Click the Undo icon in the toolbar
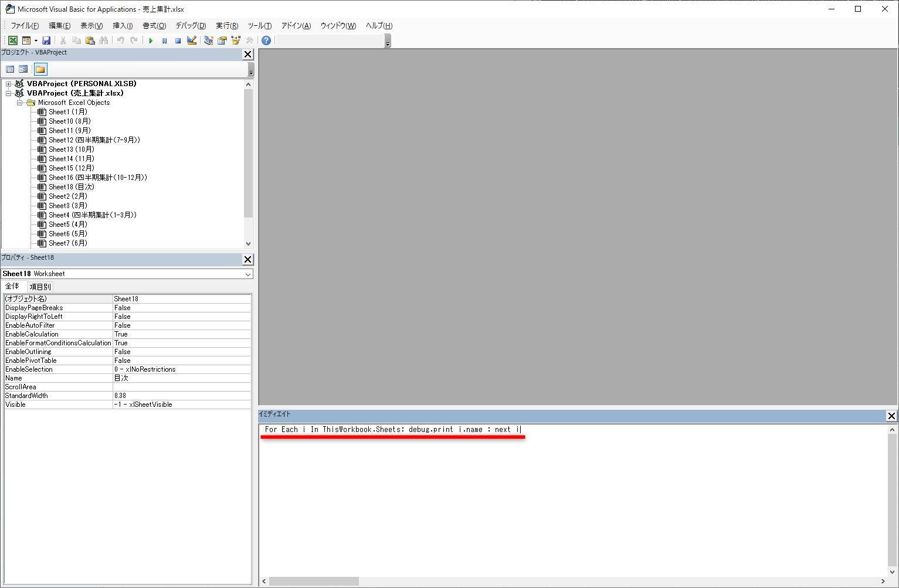This screenshot has height=588, width=899. pos(120,40)
